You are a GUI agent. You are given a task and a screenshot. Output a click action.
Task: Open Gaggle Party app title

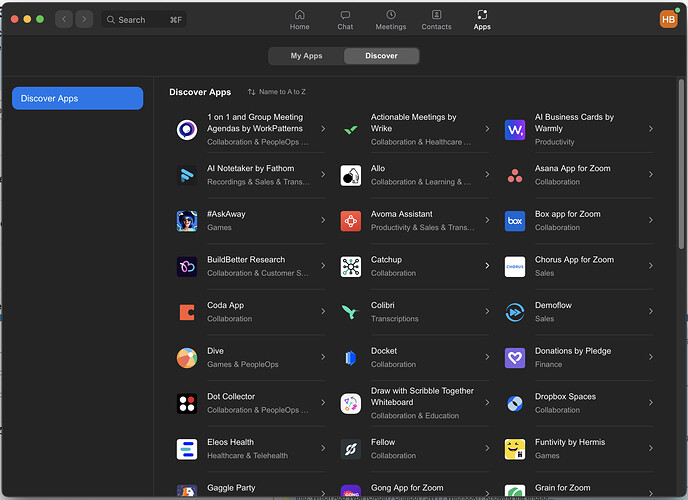pyautogui.click(x=231, y=488)
